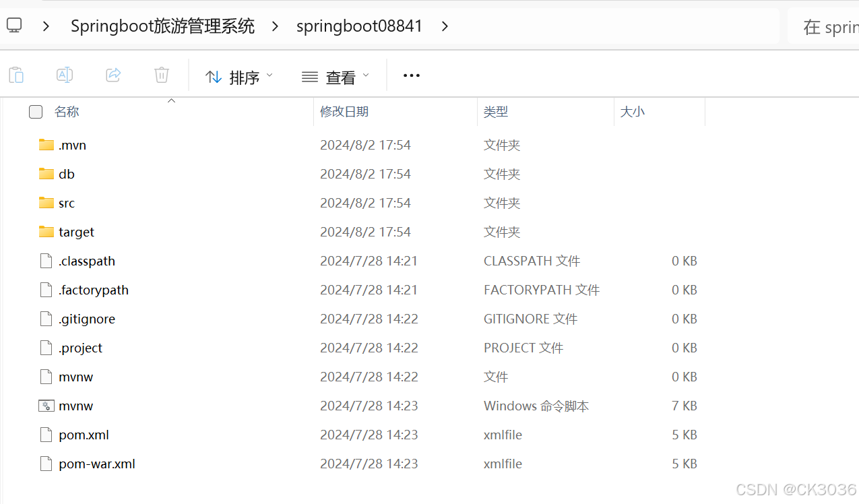The width and height of the screenshot is (859, 504).
Task: Select the .factorypath file name
Action: [94, 290]
